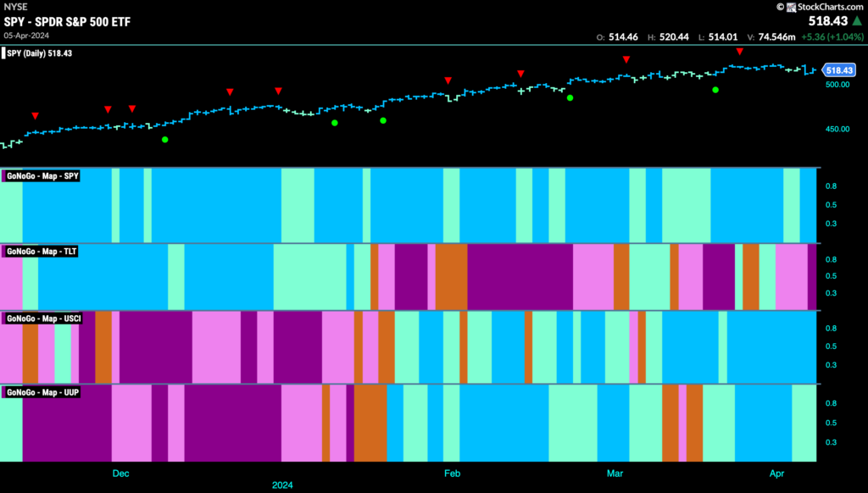The image size is (868, 493).
Task: Click the green dot in late March
Action: [x=715, y=90]
